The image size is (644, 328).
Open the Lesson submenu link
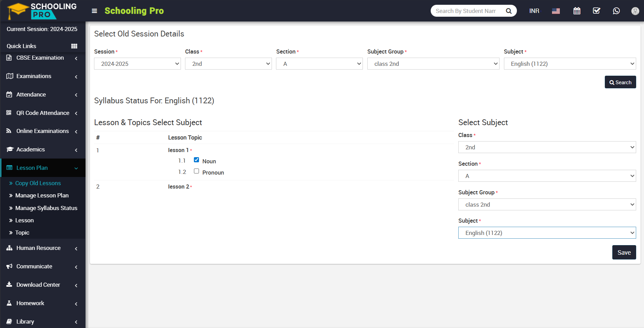[x=25, y=220]
